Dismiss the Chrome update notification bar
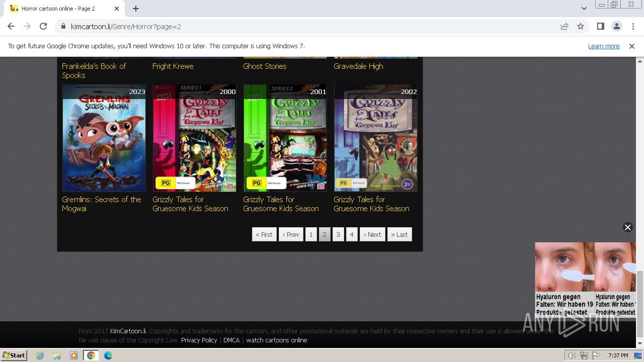 click(632, 46)
